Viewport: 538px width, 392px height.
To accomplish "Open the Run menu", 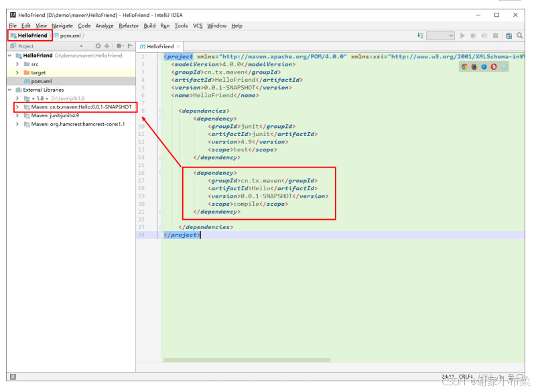I will pyautogui.click(x=165, y=25).
